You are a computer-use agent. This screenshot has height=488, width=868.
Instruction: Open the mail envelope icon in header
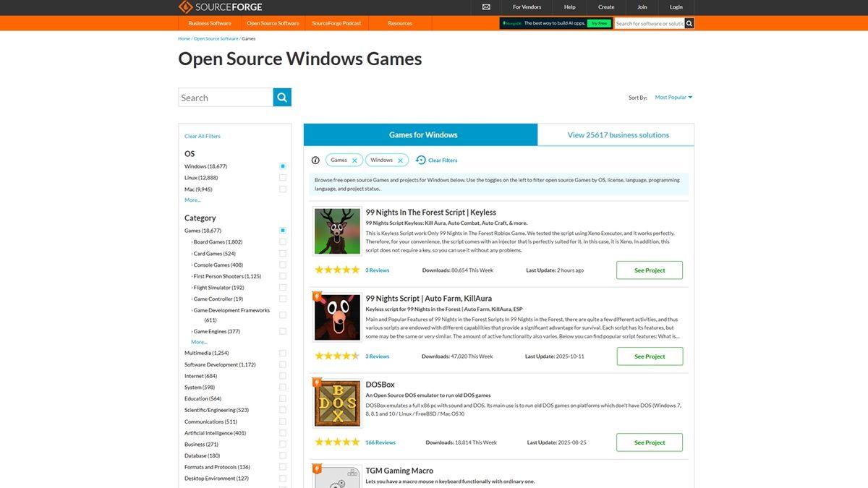click(x=486, y=7)
